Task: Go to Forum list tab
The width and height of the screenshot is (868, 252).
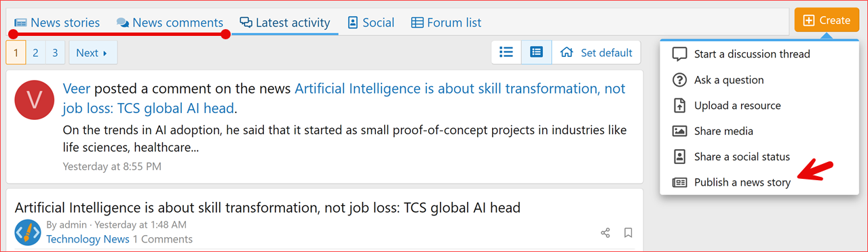Action: (446, 22)
